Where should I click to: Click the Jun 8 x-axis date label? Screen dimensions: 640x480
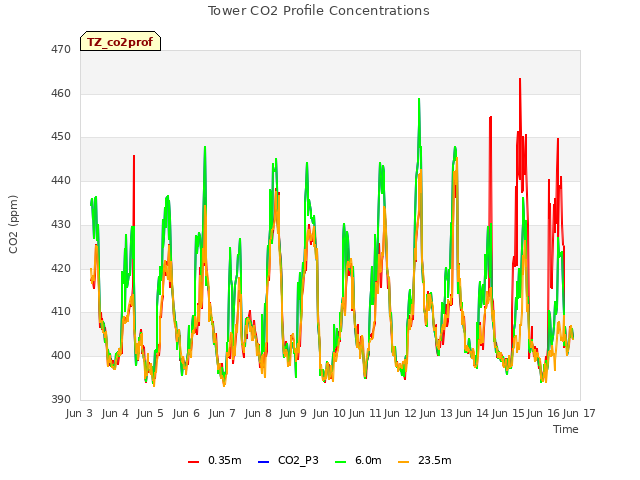point(258,413)
